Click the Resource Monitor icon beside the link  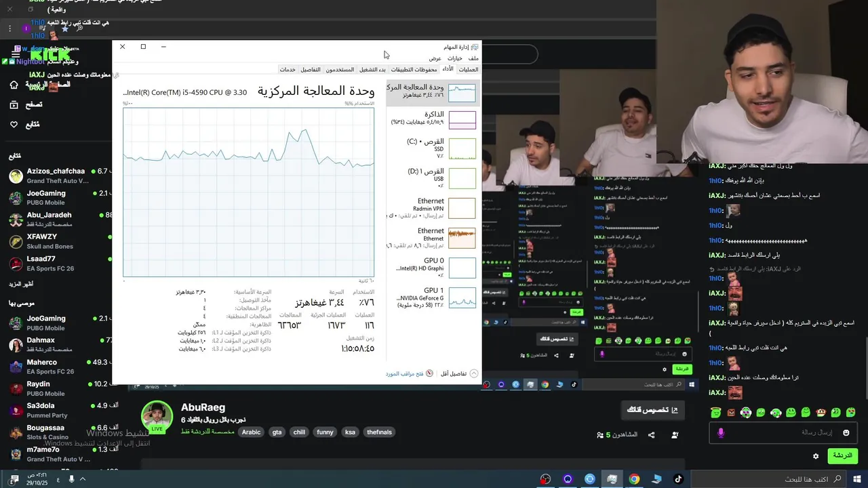click(429, 373)
